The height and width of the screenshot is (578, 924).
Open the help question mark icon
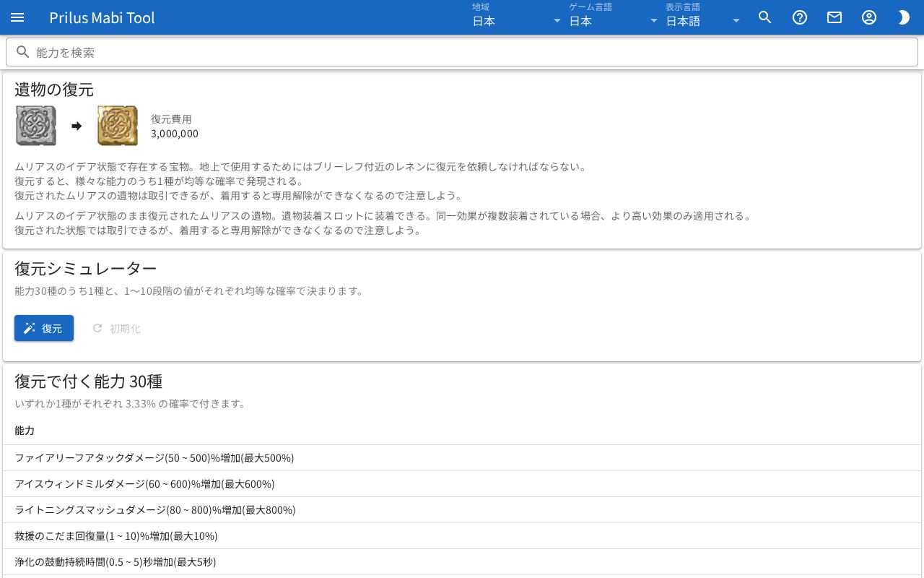pyautogui.click(x=800, y=17)
